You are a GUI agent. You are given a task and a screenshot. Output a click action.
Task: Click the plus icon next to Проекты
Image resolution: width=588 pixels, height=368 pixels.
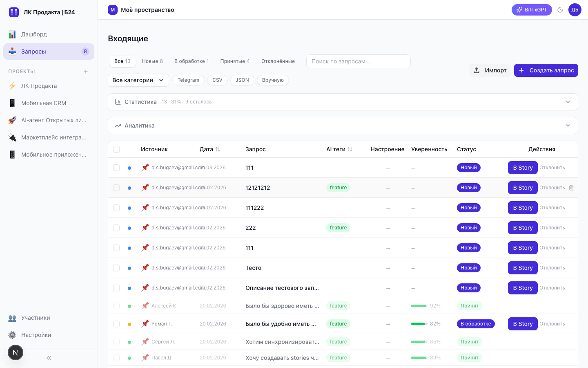click(86, 72)
